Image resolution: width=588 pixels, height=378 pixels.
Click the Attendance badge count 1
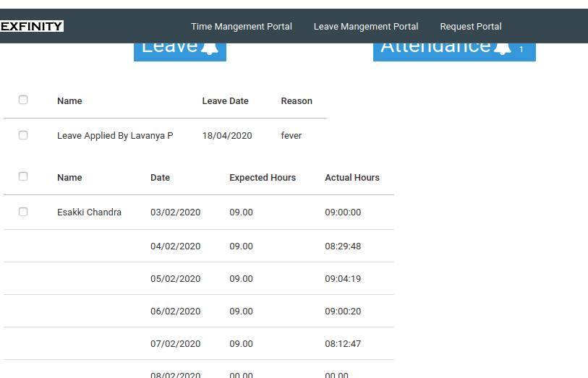click(521, 49)
